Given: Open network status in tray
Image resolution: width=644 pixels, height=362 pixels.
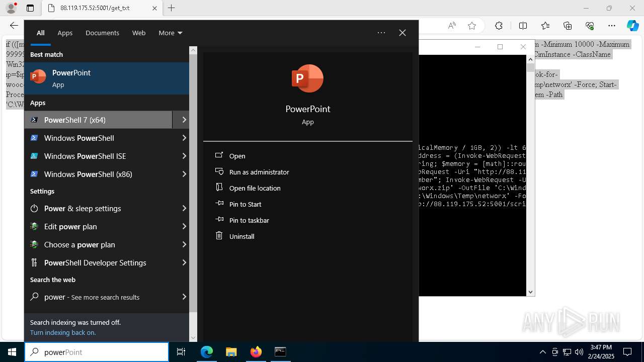Looking at the screenshot, I should [567, 352].
